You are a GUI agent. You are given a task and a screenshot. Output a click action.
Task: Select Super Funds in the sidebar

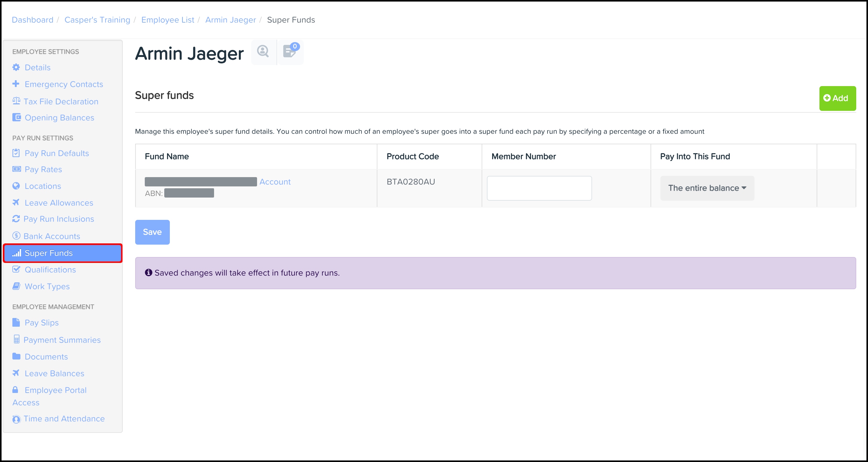click(x=49, y=253)
